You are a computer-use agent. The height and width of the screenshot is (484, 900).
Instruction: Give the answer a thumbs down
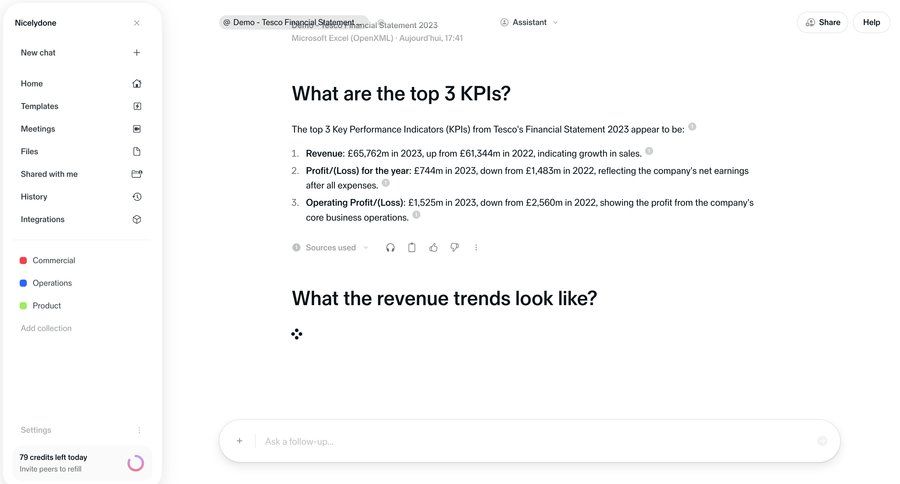pos(455,247)
